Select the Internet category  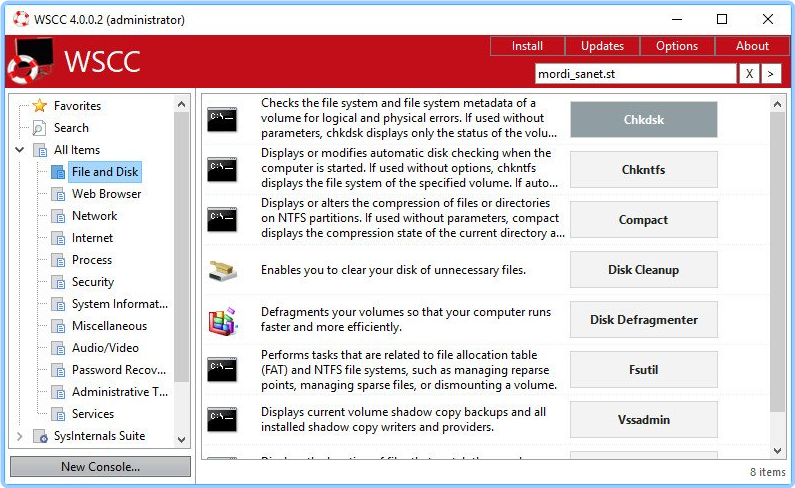92,238
